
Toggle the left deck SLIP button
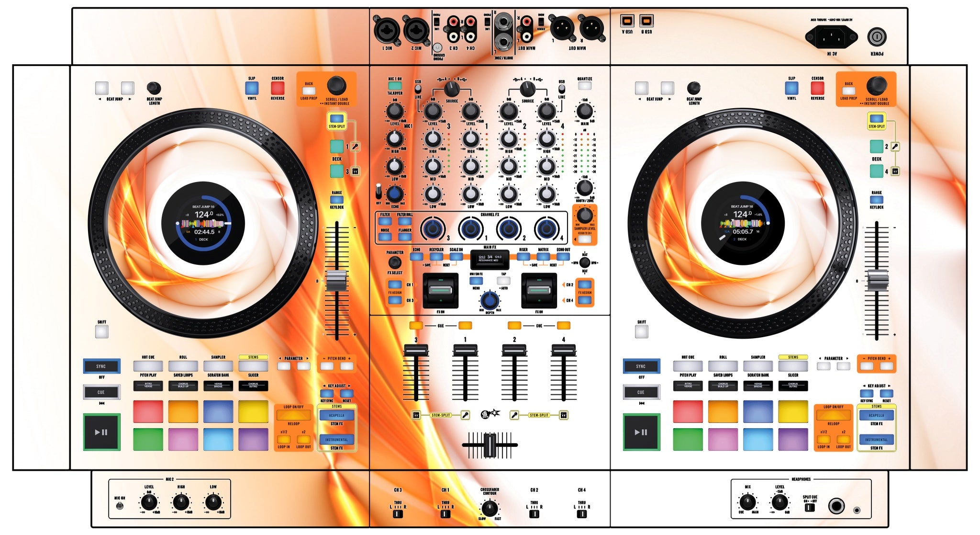tap(252, 88)
